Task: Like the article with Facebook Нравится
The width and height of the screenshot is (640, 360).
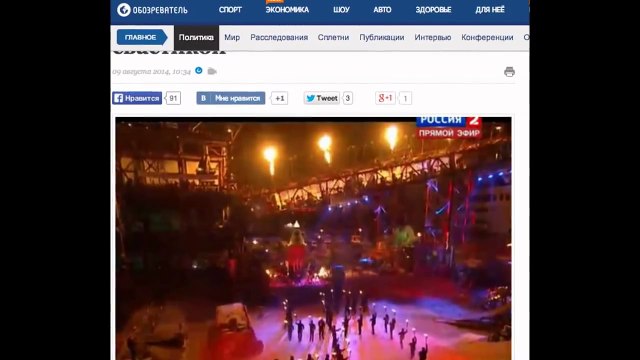Action: pyautogui.click(x=137, y=98)
